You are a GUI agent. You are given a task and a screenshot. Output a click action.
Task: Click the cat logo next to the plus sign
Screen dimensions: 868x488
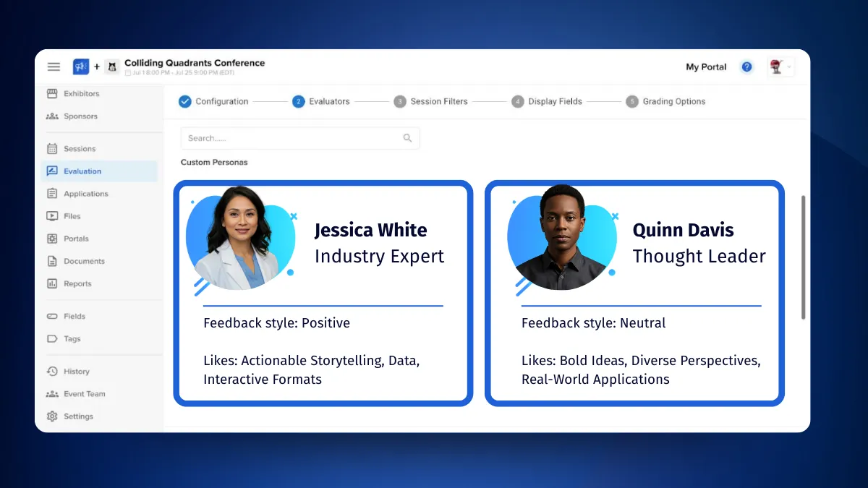pyautogui.click(x=112, y=67)
